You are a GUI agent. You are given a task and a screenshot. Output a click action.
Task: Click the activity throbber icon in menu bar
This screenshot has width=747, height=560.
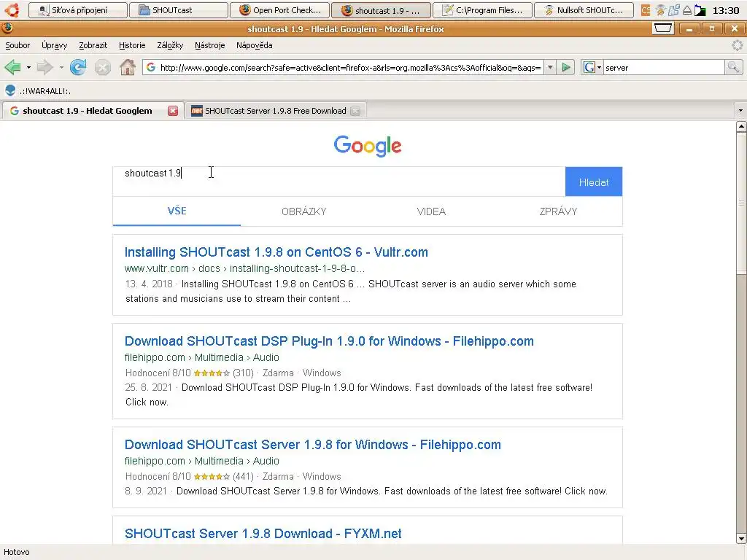[737, 45]
